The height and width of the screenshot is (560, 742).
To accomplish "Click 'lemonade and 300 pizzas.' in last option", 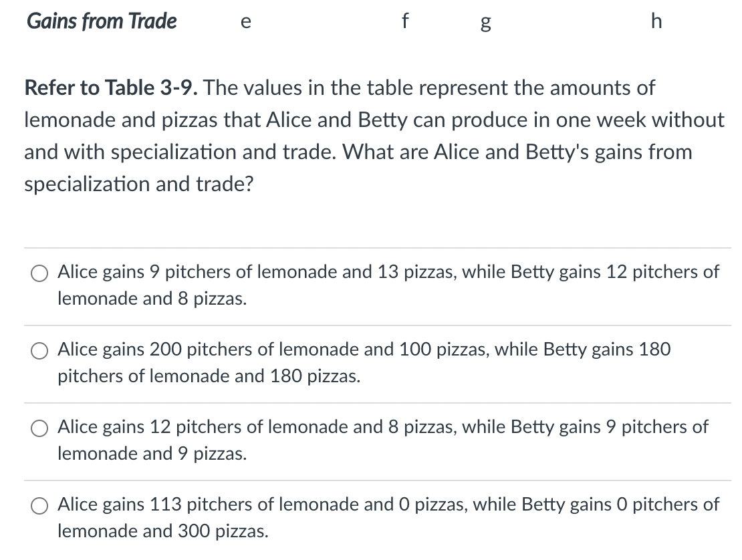I will tap(163, 532).
